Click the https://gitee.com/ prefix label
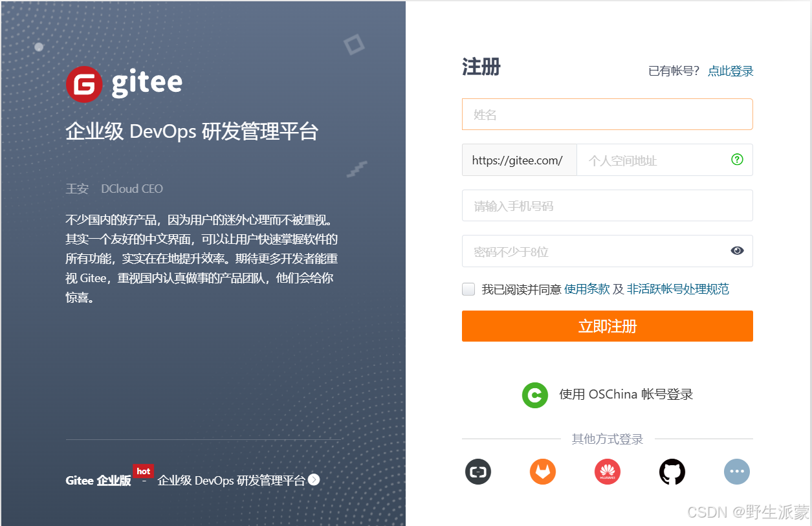 [519, 160]
